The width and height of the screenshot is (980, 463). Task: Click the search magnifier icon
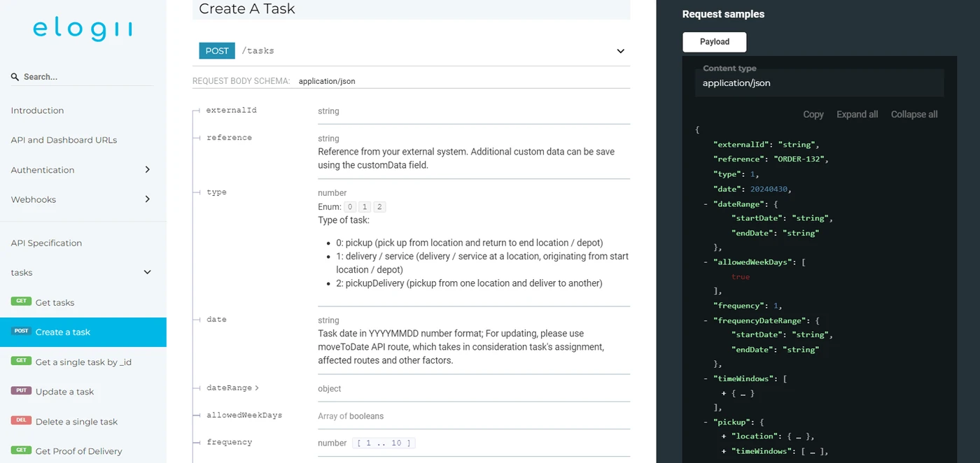(15, 77)
